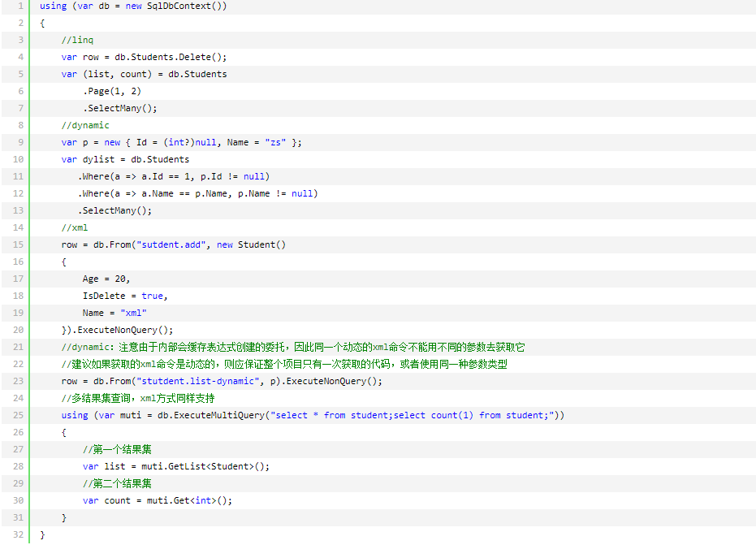Click '(int?)null' on line 9
This screenshot has height=545, width=756.
tap(190, 142)
